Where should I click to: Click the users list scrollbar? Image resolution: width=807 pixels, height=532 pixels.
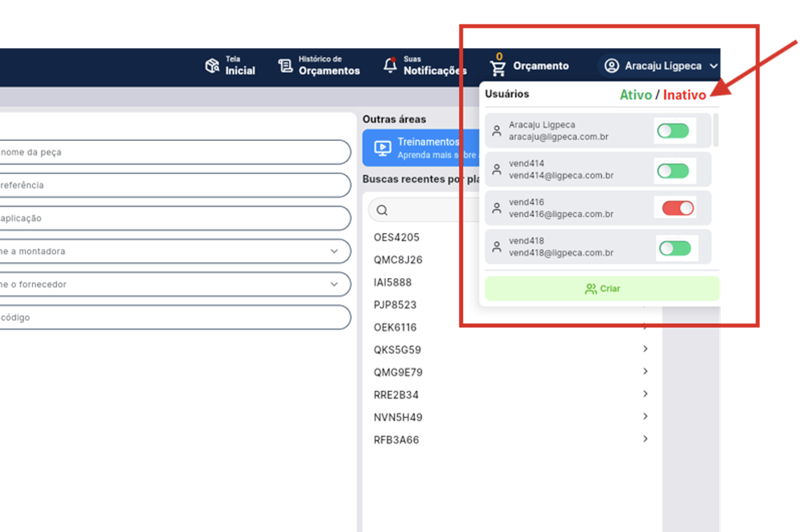(x=716, y=130)
